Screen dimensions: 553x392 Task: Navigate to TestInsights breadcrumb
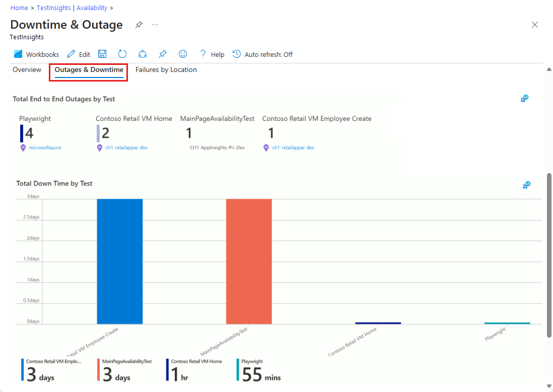point(53,8)
